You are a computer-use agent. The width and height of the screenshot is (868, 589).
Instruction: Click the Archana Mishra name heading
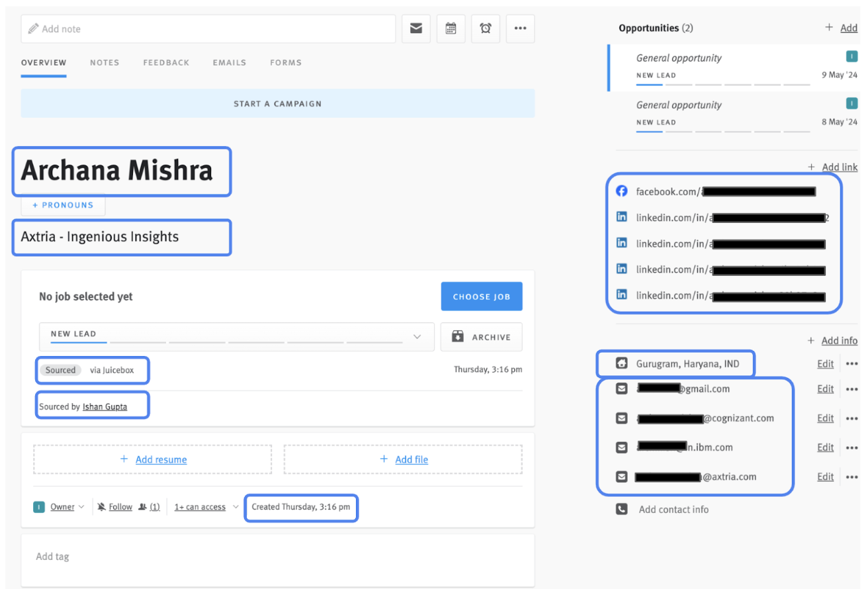[117, 171]
